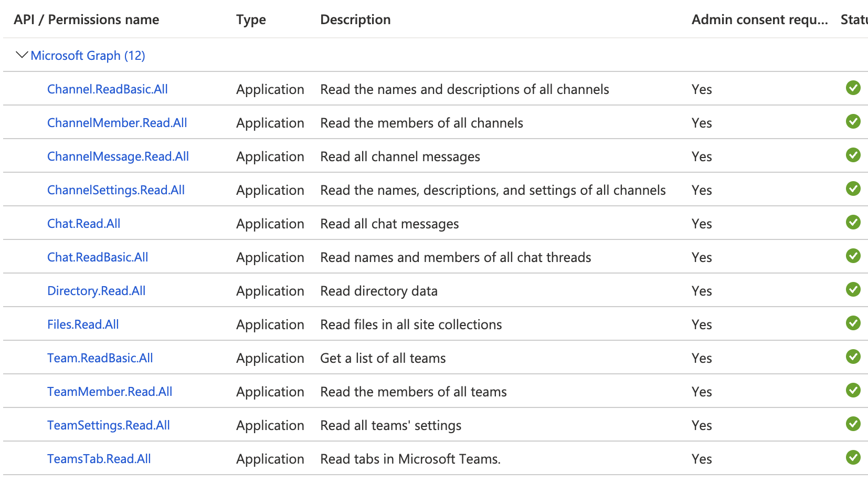Click the Description column header
868x482 pixels.
point(355,20)
